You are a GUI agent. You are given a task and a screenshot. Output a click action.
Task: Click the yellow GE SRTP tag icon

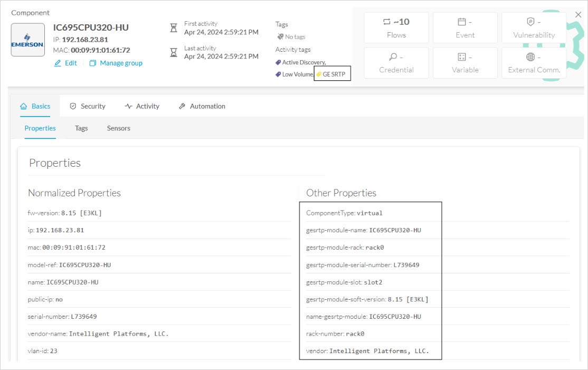point(319,74)
